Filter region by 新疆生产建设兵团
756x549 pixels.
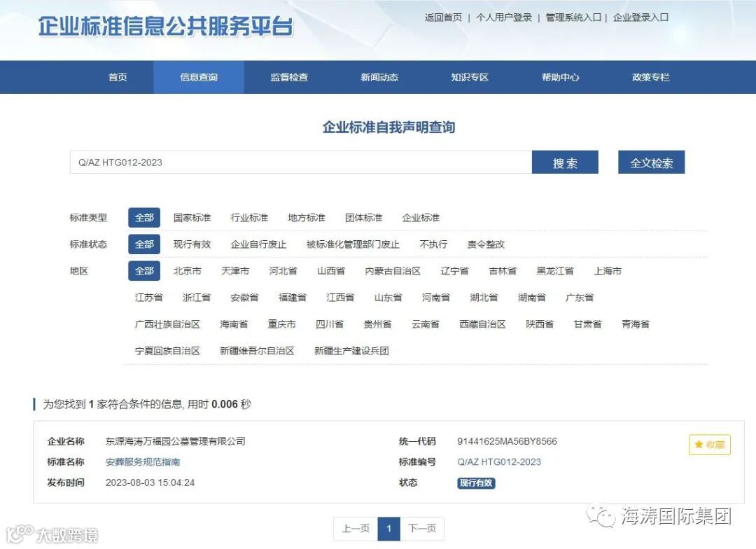351,351
